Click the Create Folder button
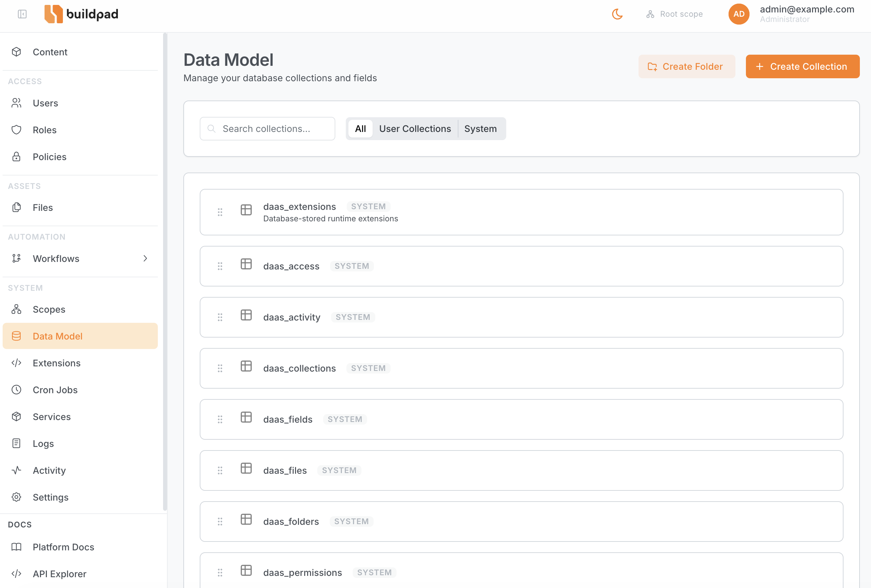This screenshot has width=871, height=588. 687,67
